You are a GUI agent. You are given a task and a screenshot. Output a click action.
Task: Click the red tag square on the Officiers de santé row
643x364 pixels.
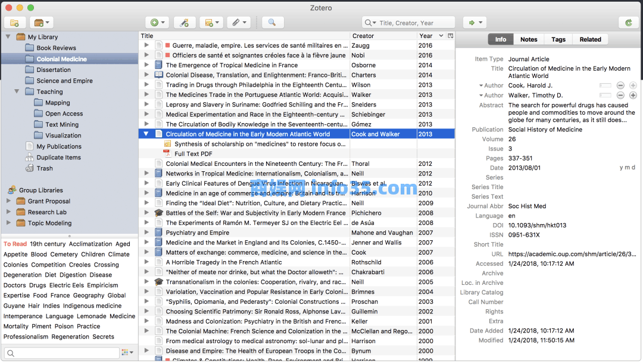point(168,55)
